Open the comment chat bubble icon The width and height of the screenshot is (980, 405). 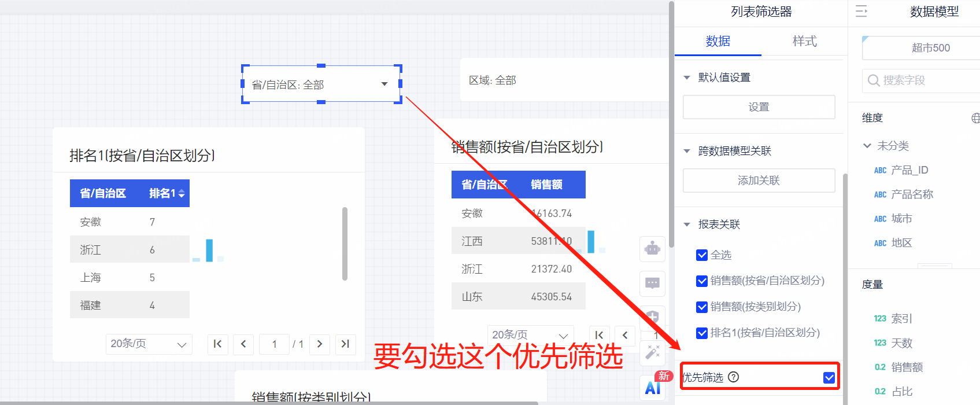point(652,283)
